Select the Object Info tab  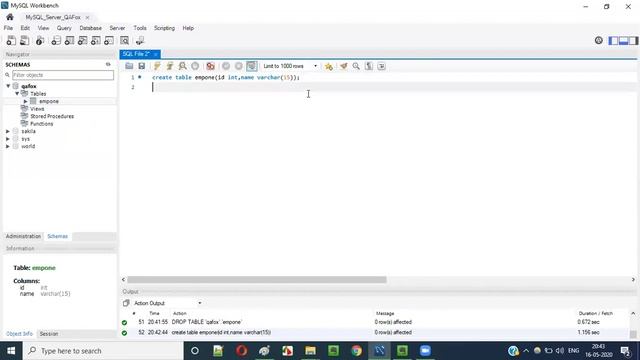19,334
